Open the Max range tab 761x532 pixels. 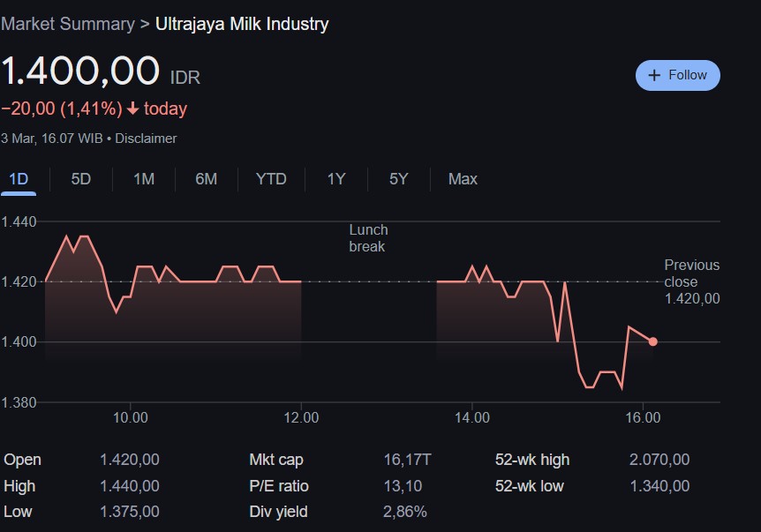click(463, 179)
